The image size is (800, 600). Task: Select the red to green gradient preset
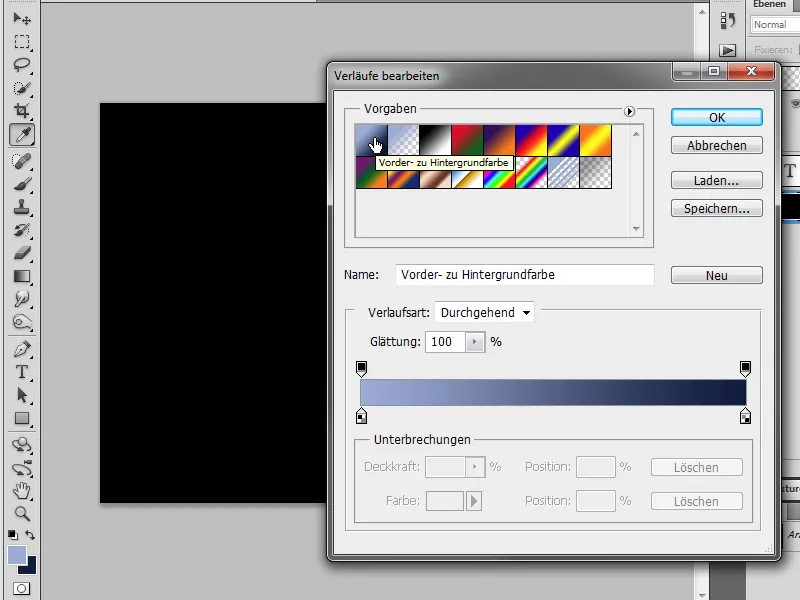pos(467,140)
